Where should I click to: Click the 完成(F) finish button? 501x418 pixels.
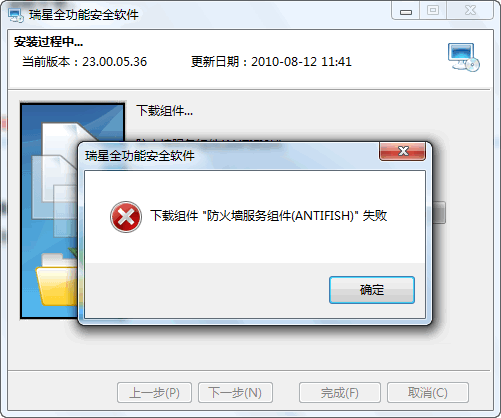coord(340,393)
